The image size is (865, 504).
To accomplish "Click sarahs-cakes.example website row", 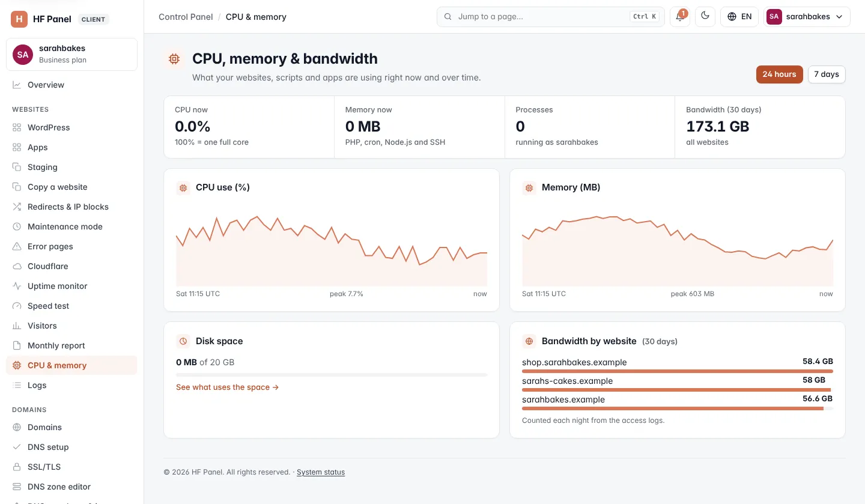I will 678,384.
